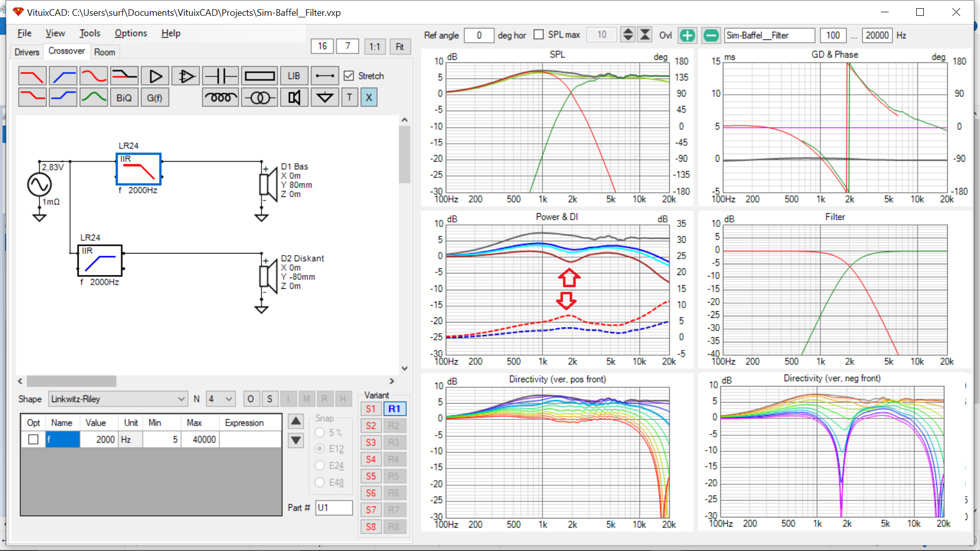980x551 pixels.
Task: Click the T tool button
Action: tap(349, 97)
